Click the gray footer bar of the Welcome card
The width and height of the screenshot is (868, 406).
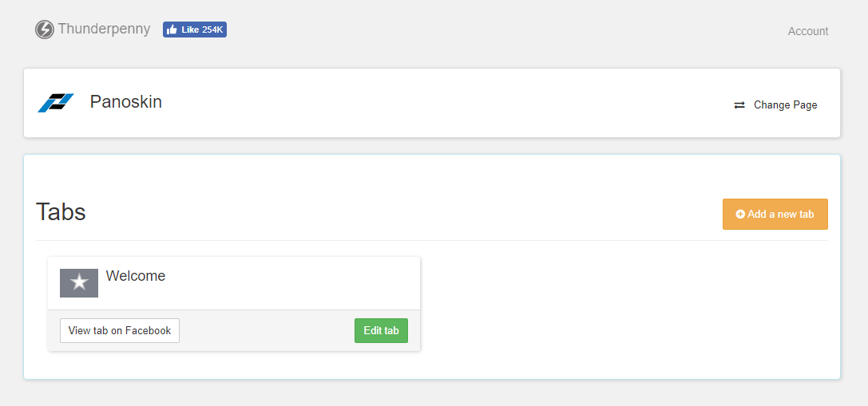click(267, 331)
